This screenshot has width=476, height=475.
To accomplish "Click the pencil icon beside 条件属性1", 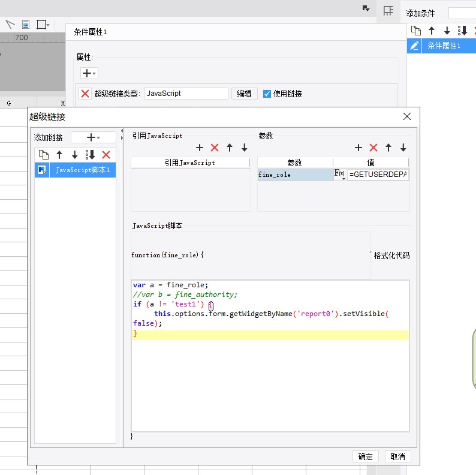I will click(414, 46).
